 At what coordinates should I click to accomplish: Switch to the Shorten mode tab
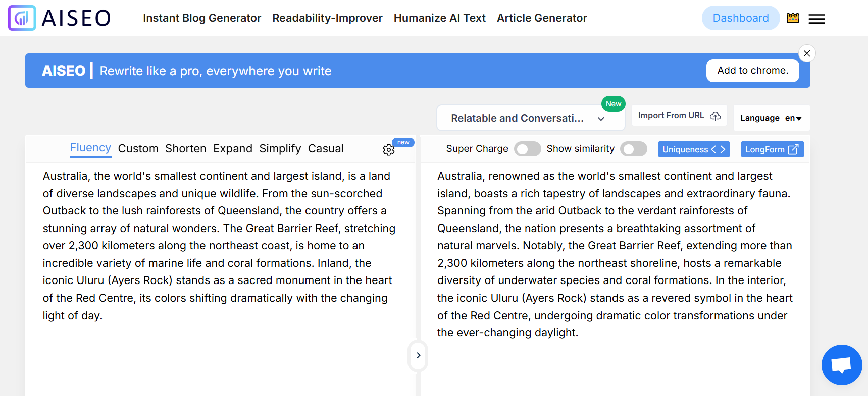pyautogui.click(x=185, y=149)
